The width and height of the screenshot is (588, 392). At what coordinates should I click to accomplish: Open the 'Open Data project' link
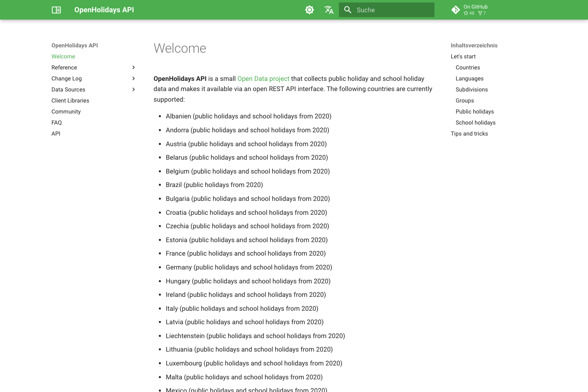(x=263, y=78)
